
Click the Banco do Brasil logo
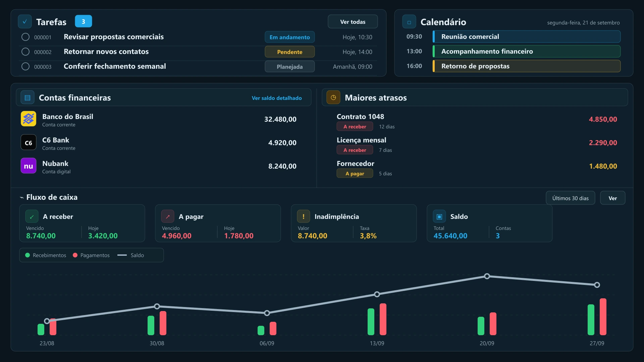29,119
